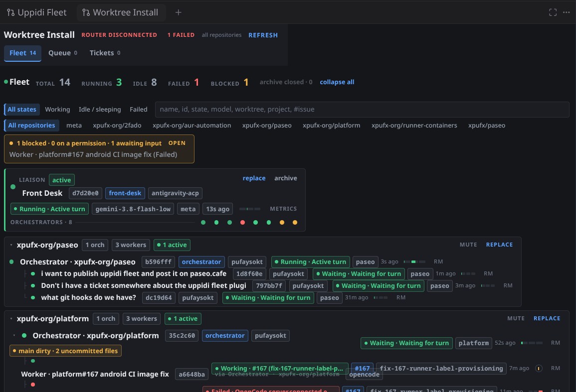Collapse the Orchestrator xpufx-org/platform row
The width and height of the screenshot is (576, 392).
point(14,336)
